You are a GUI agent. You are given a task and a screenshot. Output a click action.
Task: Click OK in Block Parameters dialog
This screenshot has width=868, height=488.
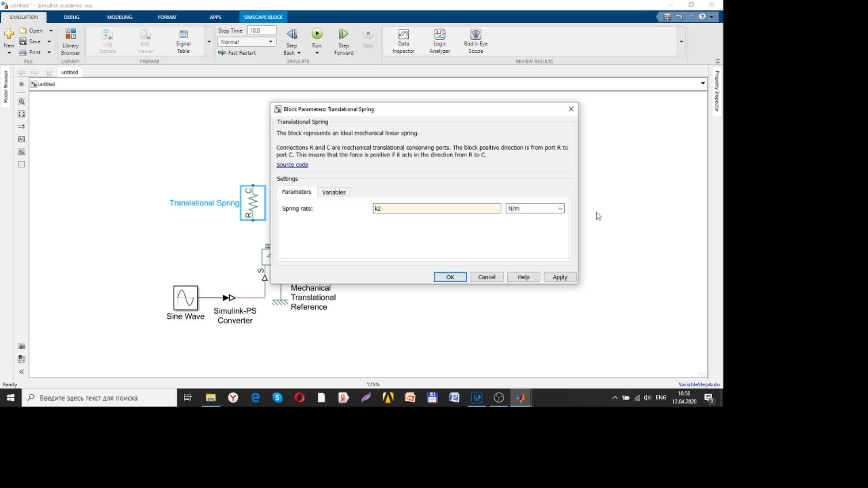450,277
